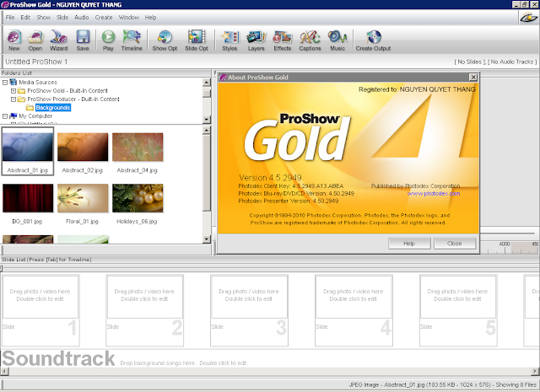Click the Captions toolbar icon
The image size is (540, 392).
click(310, 39)
